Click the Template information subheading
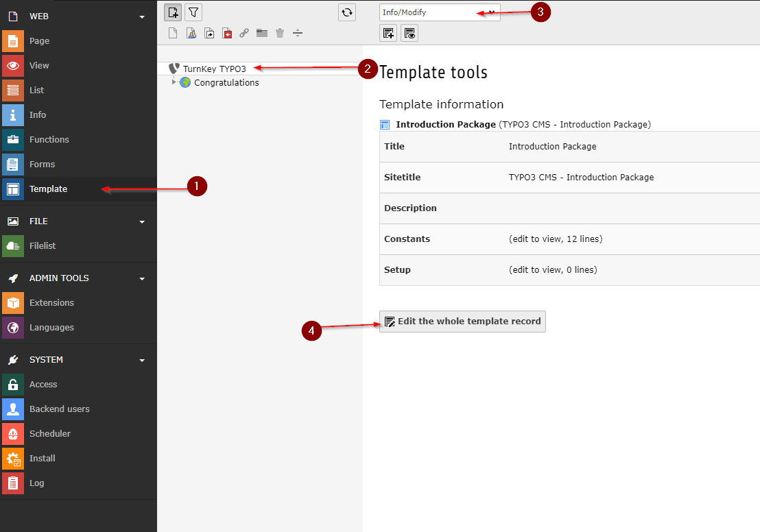The height and width of the screenshot is (532, 760). click(x=442, y=104)
